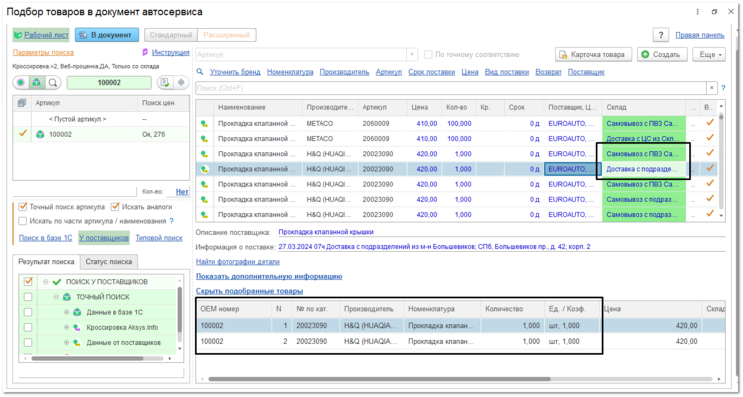Click into the Поиск (Ctrl+F) input field
The image size is (743, 397).
[x=451, y=88]
